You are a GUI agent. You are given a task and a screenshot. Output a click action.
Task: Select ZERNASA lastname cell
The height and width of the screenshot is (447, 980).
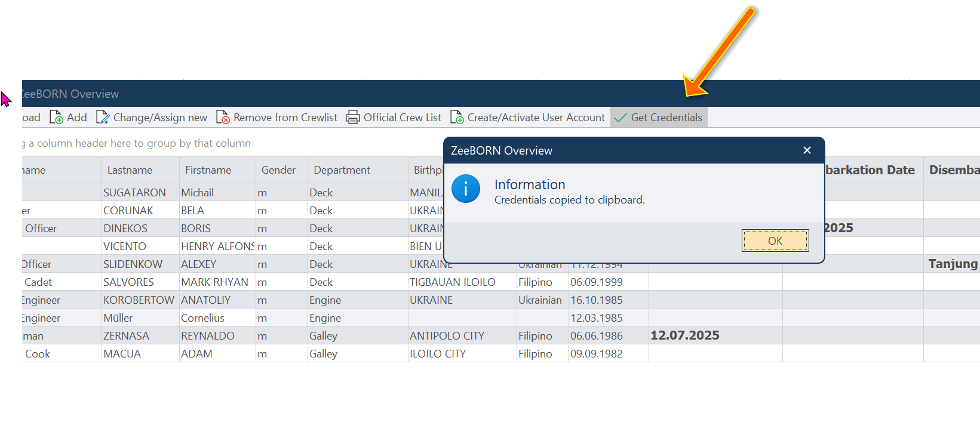[140, 336]
